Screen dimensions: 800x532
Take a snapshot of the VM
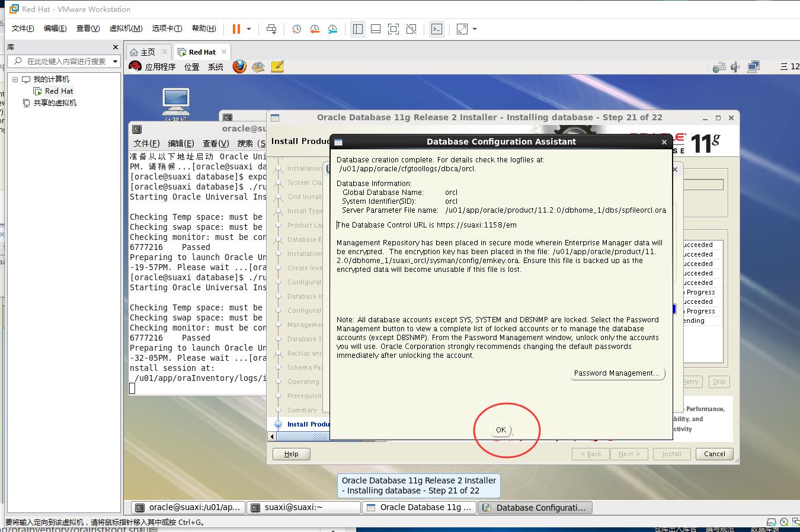pos(296,29)
